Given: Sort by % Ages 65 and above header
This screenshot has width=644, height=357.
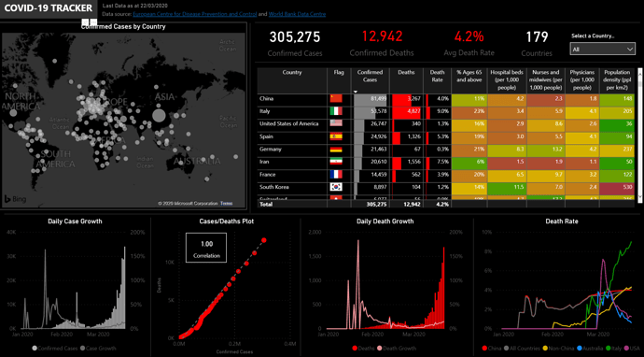Looking at the screenshot, I should click(469, 76).
